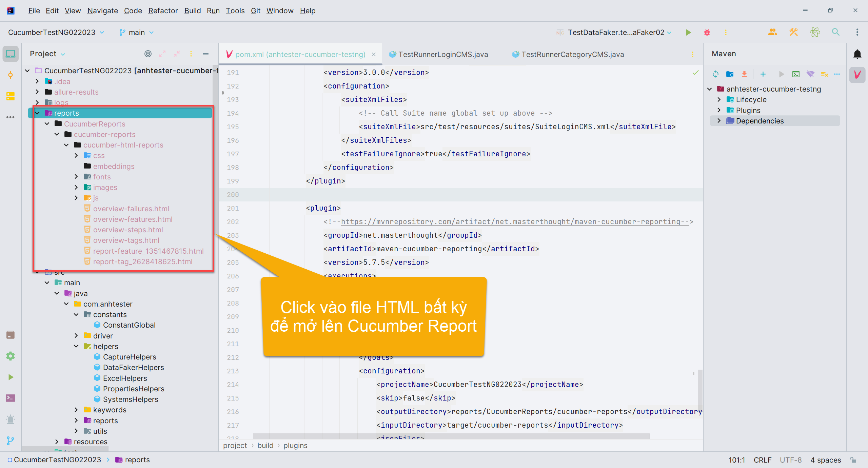Open overview-tags.html file
This screenshot has height=468, width=868.
(126, 240)
